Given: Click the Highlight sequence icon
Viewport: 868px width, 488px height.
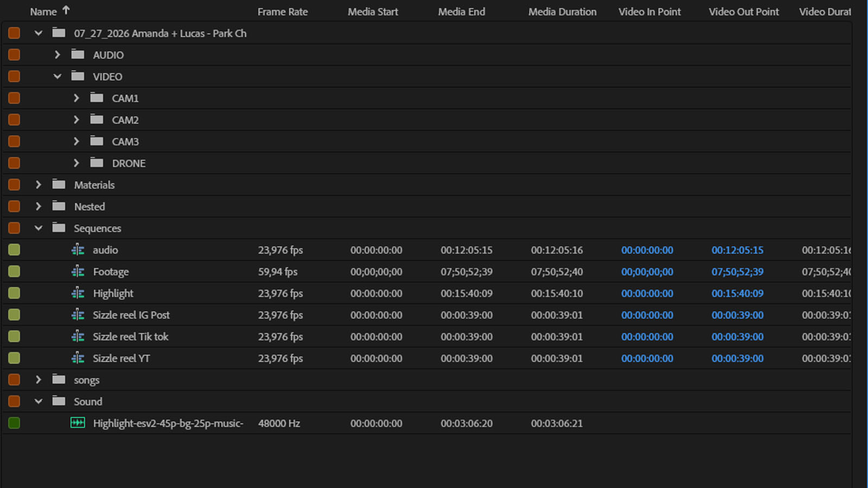Looking at the screenshot, I should click(78, 293).
